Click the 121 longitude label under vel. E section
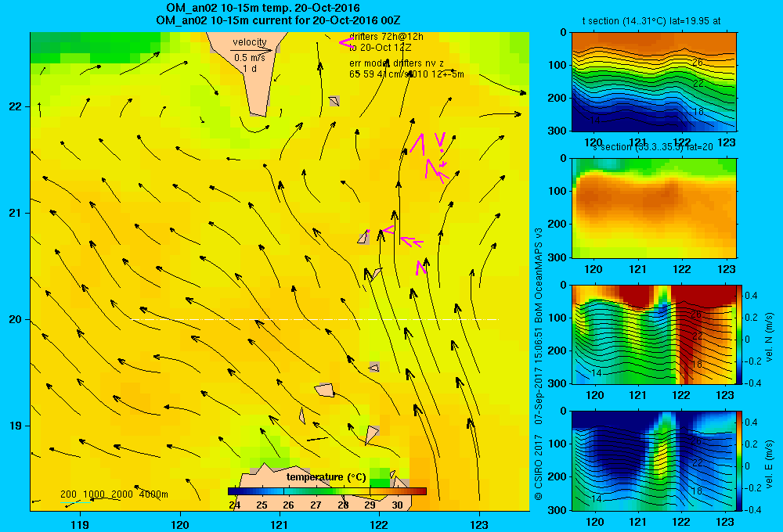The image size is (783, 532). [637, 522]
